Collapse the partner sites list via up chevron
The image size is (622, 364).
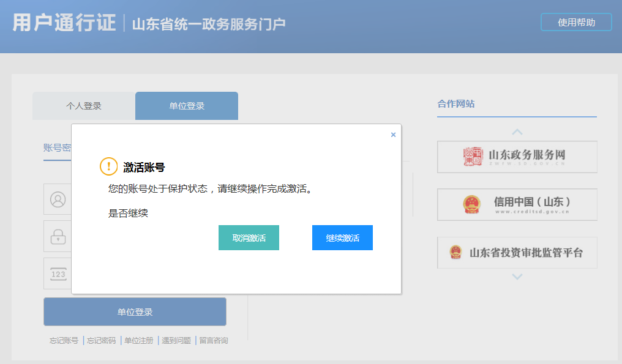pos(517,132)
